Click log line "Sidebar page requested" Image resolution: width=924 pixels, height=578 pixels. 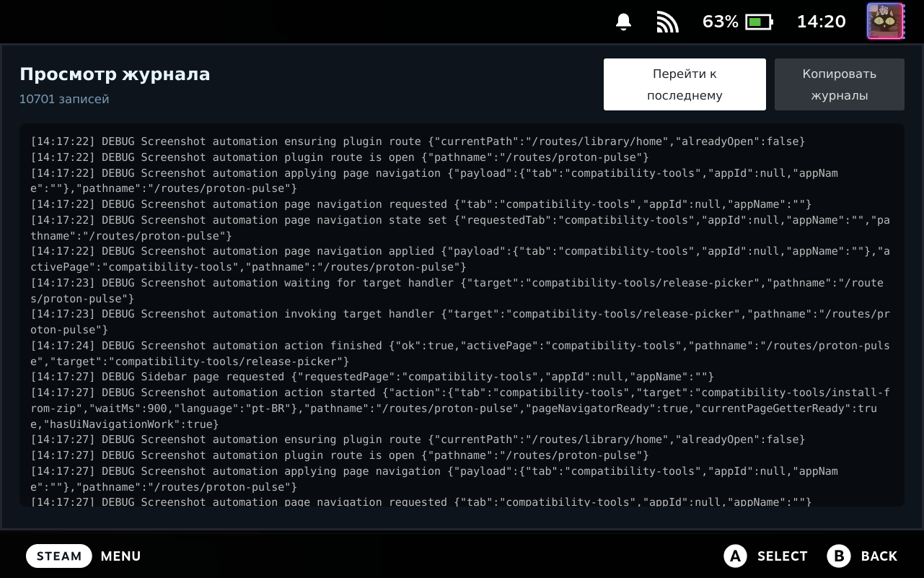(x=372, y=377)
